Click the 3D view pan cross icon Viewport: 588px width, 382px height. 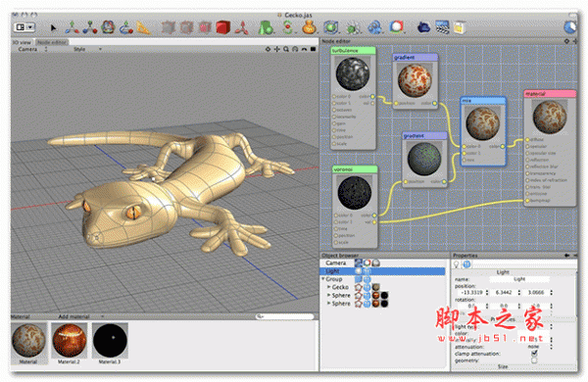tap(277, 49)
